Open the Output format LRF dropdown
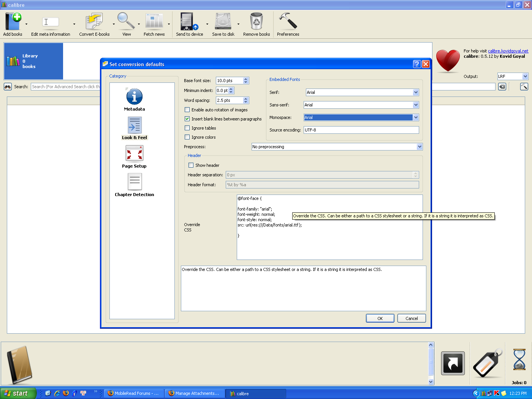This screenshot has width=532, height=399. (525, 76)
